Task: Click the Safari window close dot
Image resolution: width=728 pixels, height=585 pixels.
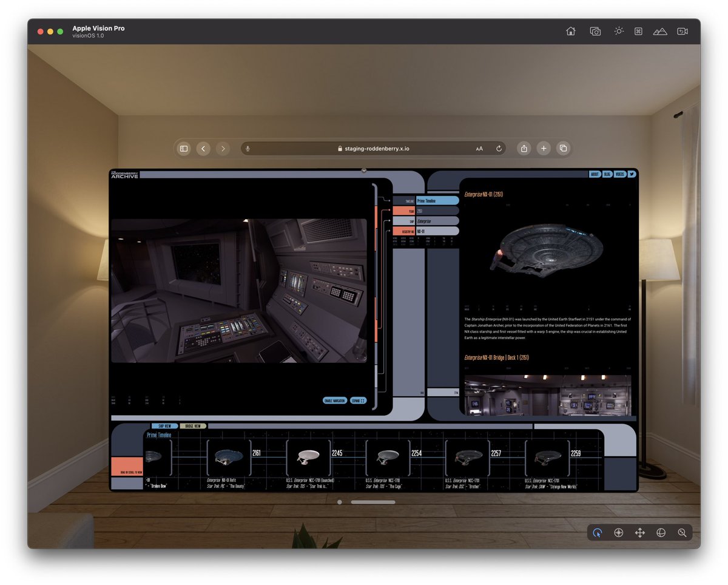Action: (339, 502)
